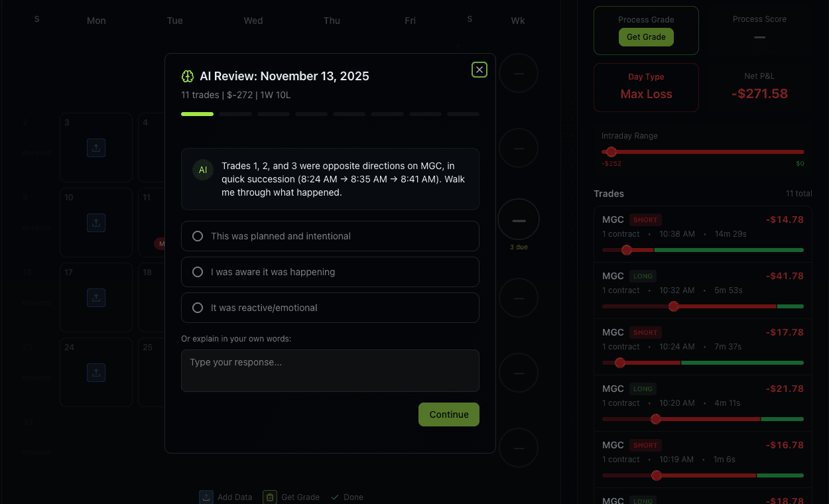Click the Add Data upload icon in the footer

point(206,497)
